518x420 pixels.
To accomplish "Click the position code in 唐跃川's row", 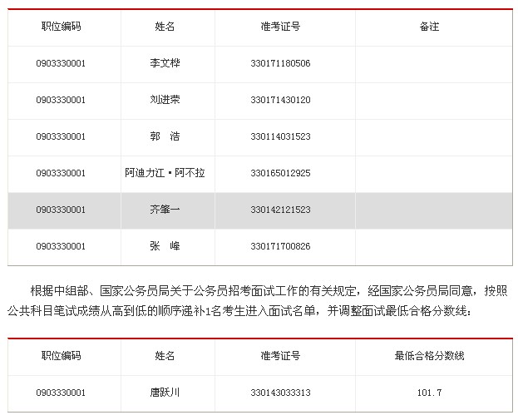I will pos(61,393).
